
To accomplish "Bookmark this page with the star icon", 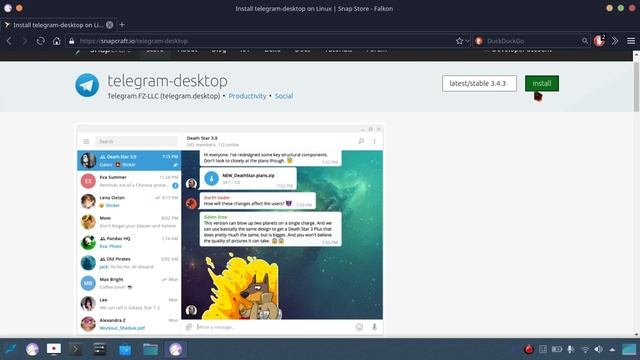I will 459,41.
